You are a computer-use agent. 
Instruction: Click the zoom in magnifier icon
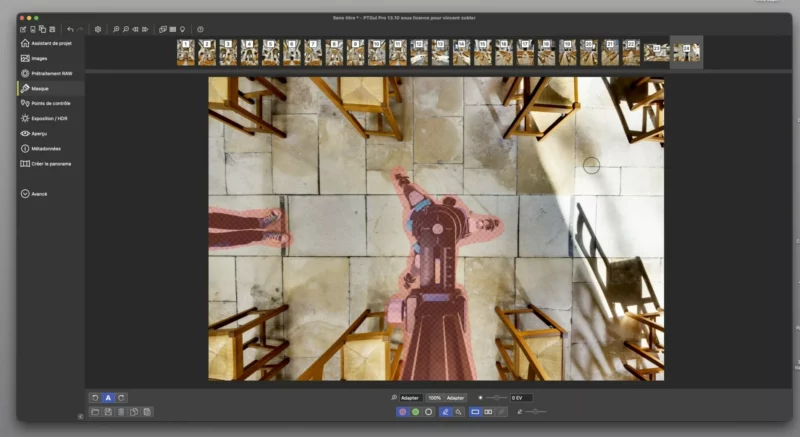116,30
